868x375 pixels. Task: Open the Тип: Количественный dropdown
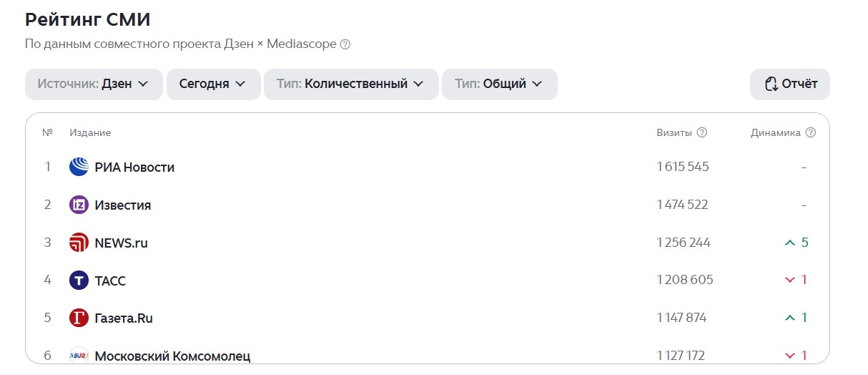[350, 84]
